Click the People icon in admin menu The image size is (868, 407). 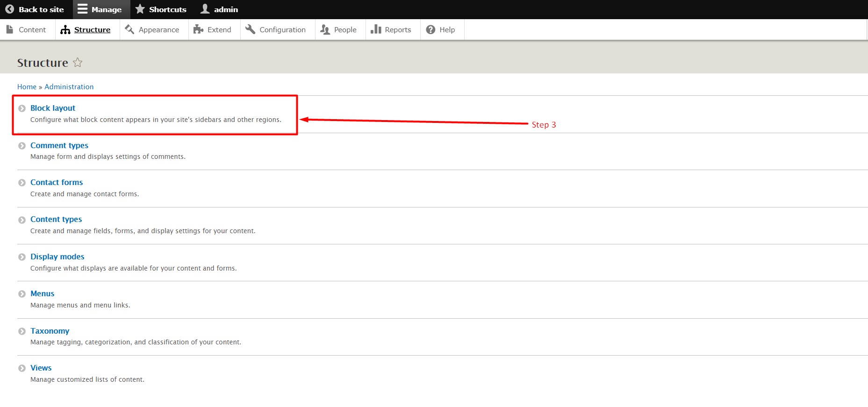point(325,29)
